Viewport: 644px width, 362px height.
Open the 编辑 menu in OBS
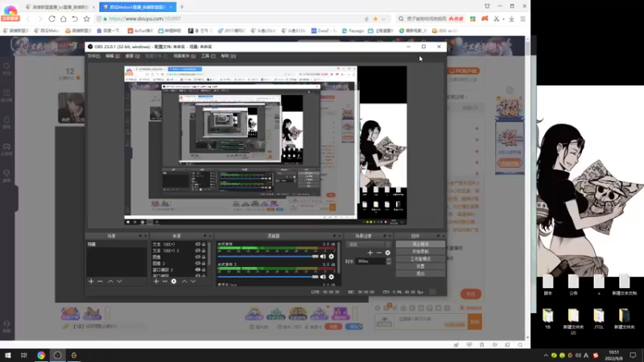(x=113, y=56)
